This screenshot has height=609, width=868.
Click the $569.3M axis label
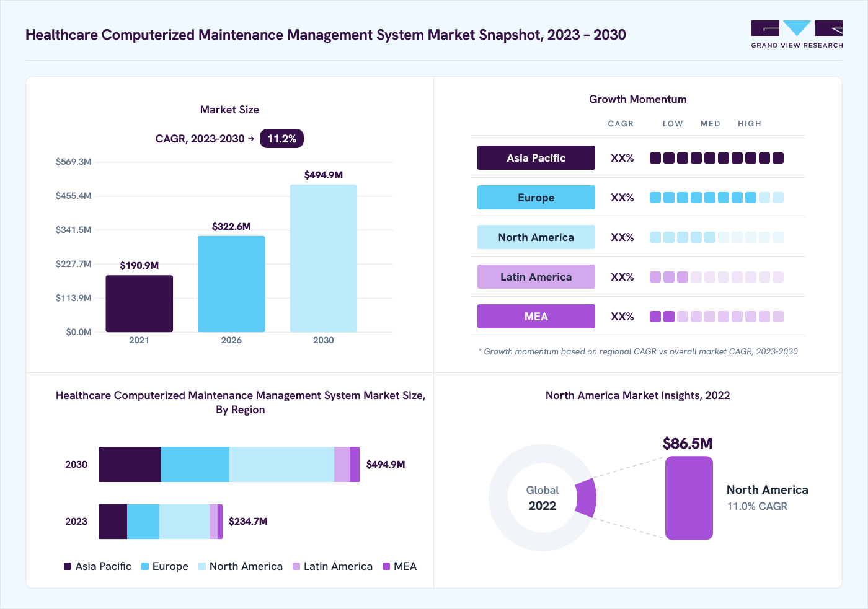click(x=74, y=162)
